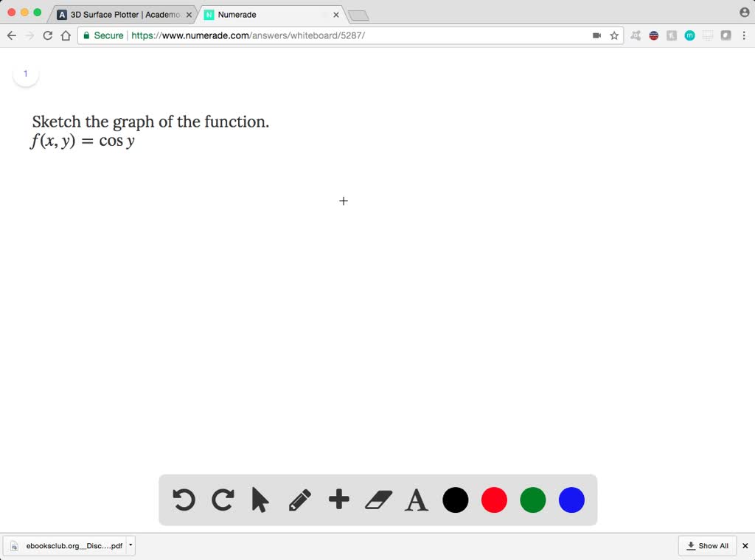Image resolution: width=755 pixels, height=560 pixels.
Task: Click the Show All downloads button
Action: pyautogui.click(x=707, y=545)
